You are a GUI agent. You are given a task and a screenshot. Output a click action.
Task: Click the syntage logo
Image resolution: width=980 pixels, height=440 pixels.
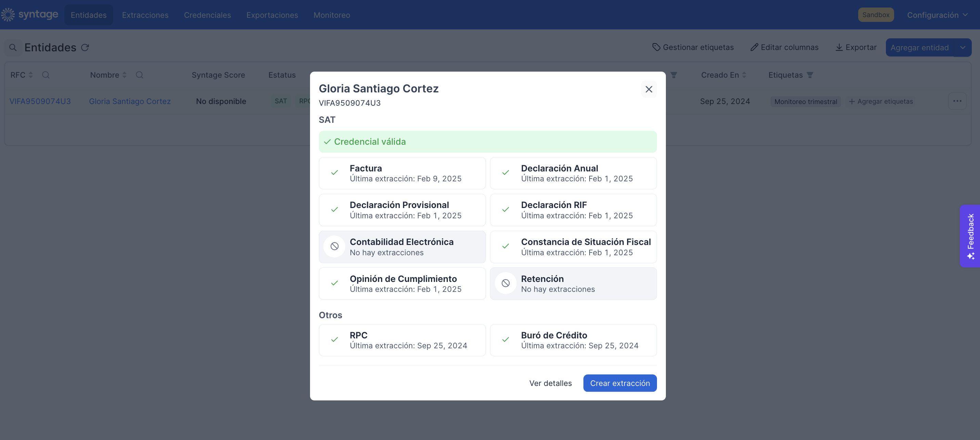[30, 14]
